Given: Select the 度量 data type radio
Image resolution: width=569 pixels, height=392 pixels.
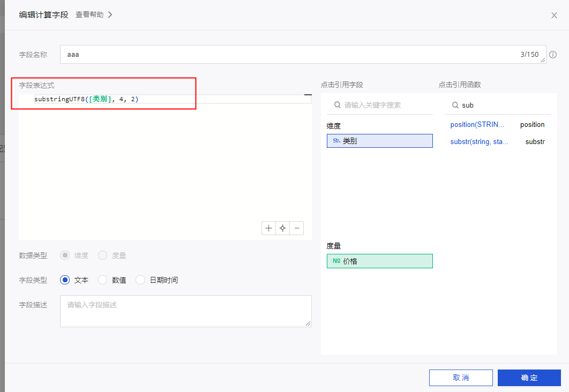Looking at the screenshot, I should (103, 255).
